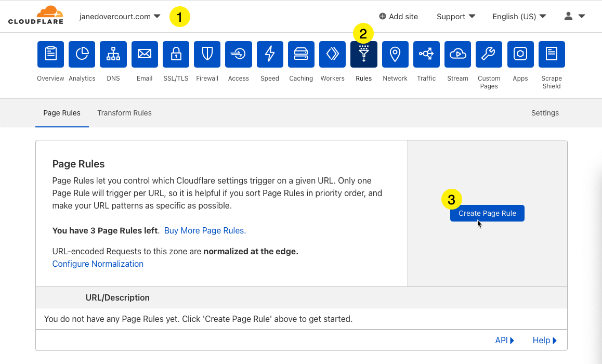602x364 pixels.
Task: Open the user account dropdown
Action: (574, 16)
